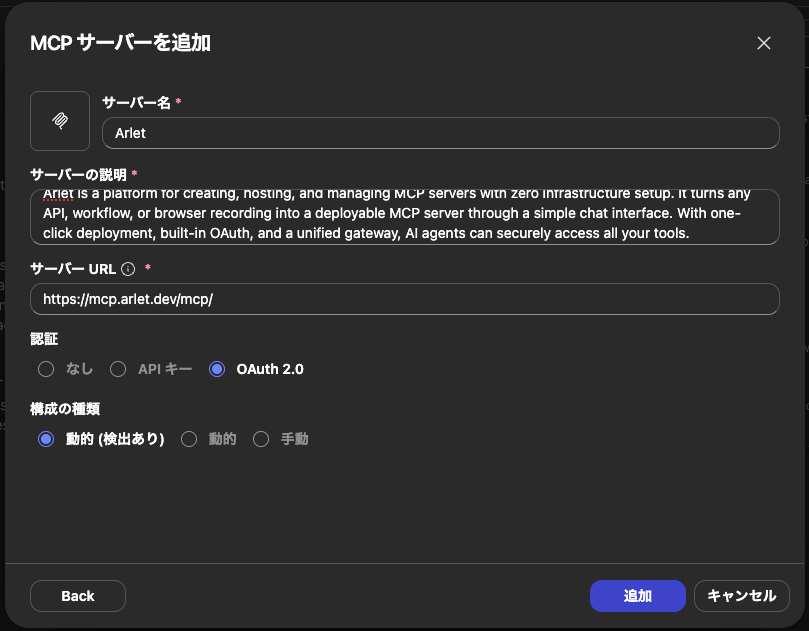Click the 追加 button
Screen dimensions: 809x631
click(x=638, y=596)
